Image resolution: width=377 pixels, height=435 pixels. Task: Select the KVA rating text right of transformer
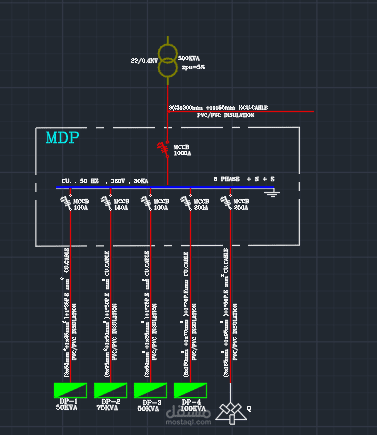[x=189, y=59]
